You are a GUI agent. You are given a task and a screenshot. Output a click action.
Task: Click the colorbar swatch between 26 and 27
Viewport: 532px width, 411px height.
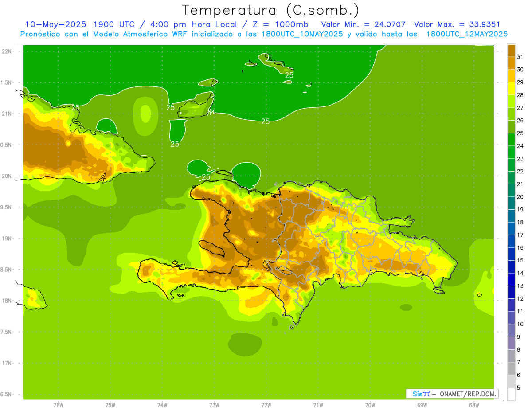[511, 114]
